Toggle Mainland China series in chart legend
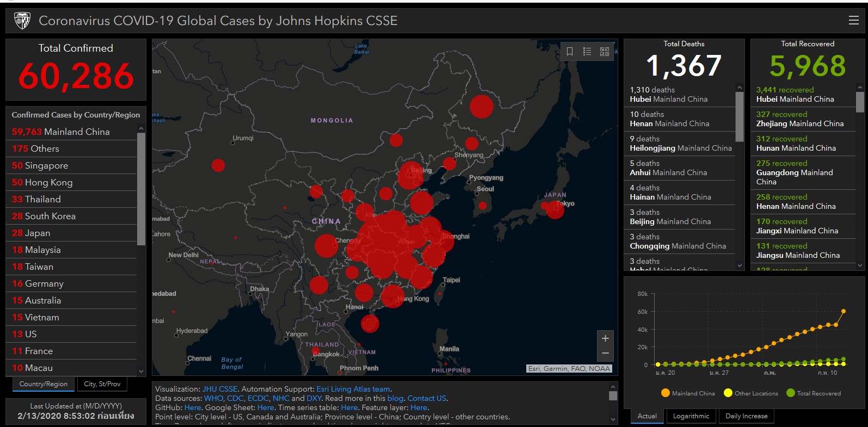 [x=688, y=393]
